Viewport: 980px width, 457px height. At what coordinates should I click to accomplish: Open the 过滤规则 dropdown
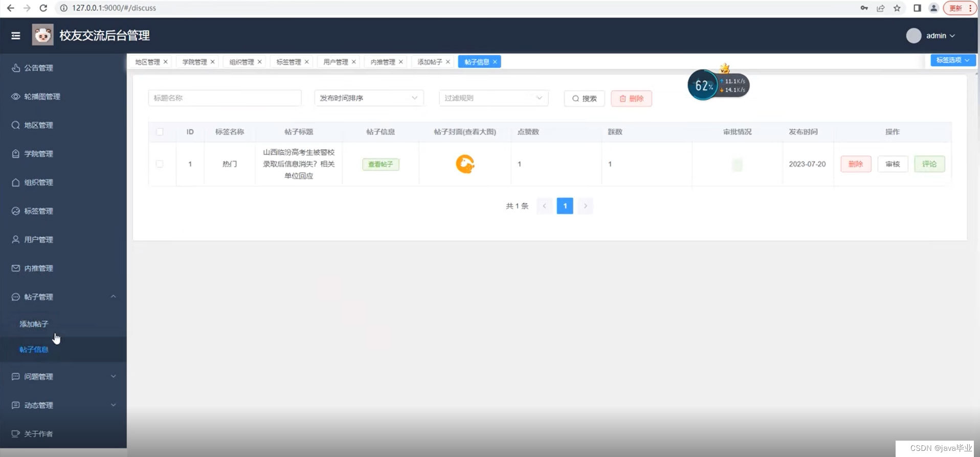(494, 98)
